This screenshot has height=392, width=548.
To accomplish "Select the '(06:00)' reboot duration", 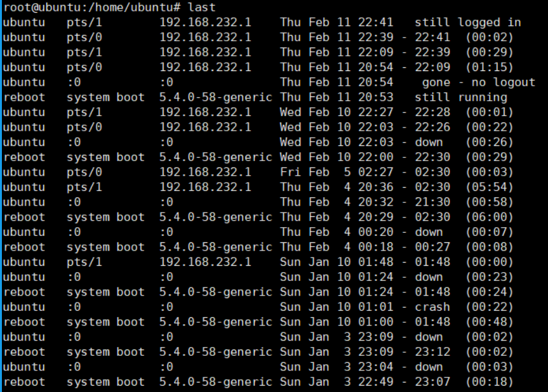I will (489, 217).
